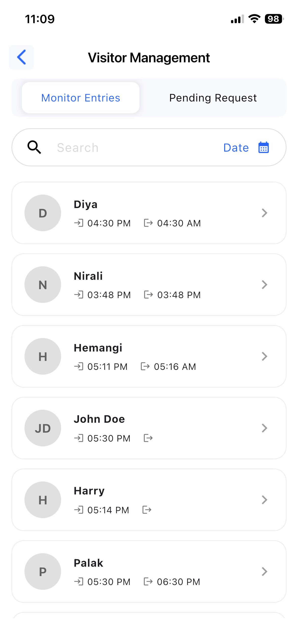Tap John Doe's JD avatar
Screen dimensions: 298x644
pyautogui.click(x=43, y=428)
